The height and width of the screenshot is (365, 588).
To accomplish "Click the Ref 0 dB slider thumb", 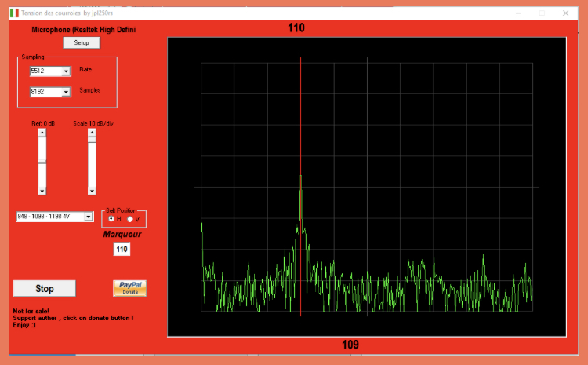I will coord(42,161).
